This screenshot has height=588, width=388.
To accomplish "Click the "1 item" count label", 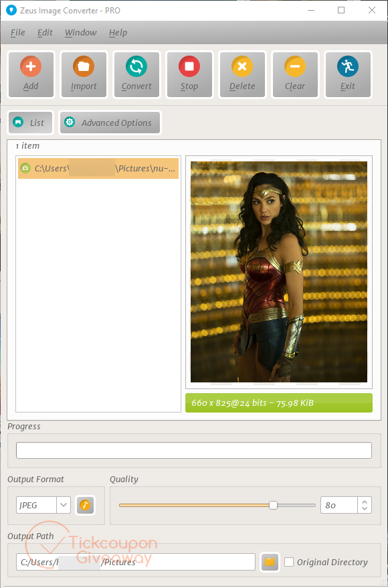I will point(27,146).
